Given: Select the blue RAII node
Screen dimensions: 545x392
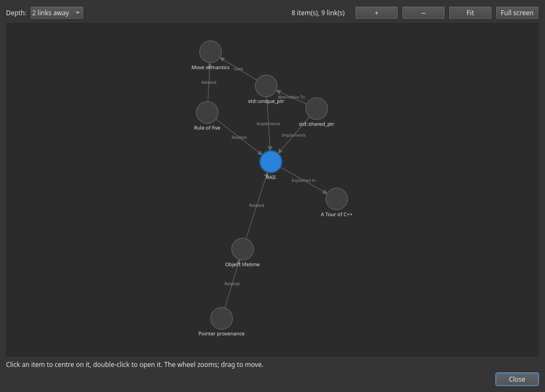Looking at the screenshot, I should point(271,162).
